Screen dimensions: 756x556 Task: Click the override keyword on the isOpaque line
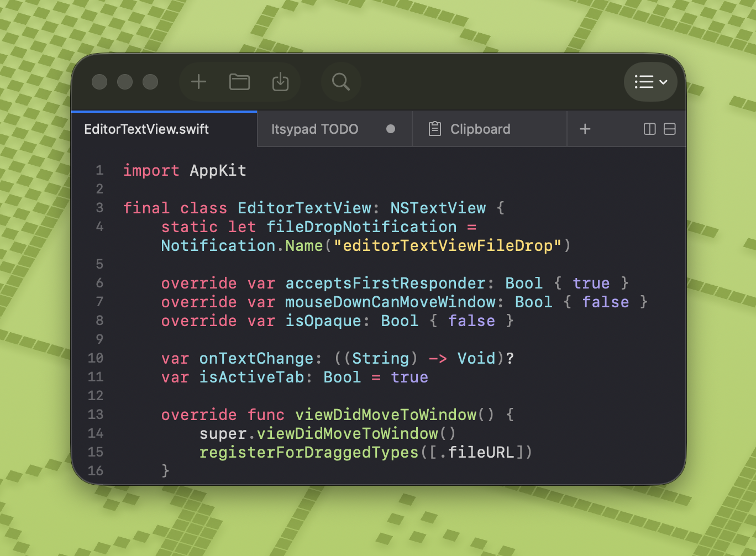(x=198, y=321)
